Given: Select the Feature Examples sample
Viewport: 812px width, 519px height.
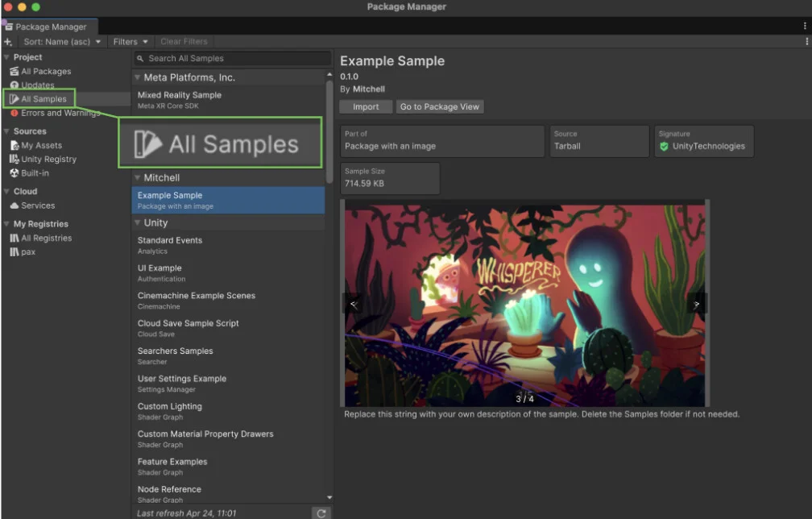Looking at the screenshot, I should pos(229,467).
